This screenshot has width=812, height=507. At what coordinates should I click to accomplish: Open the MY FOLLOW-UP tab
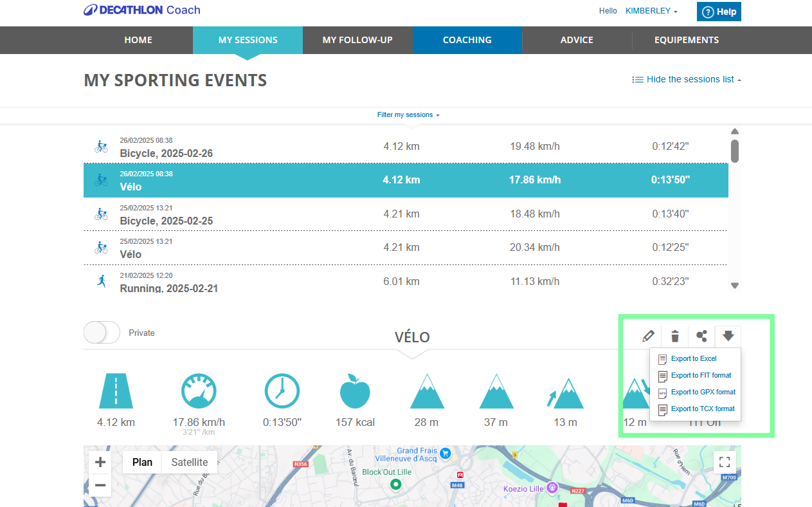coord(357,40)
